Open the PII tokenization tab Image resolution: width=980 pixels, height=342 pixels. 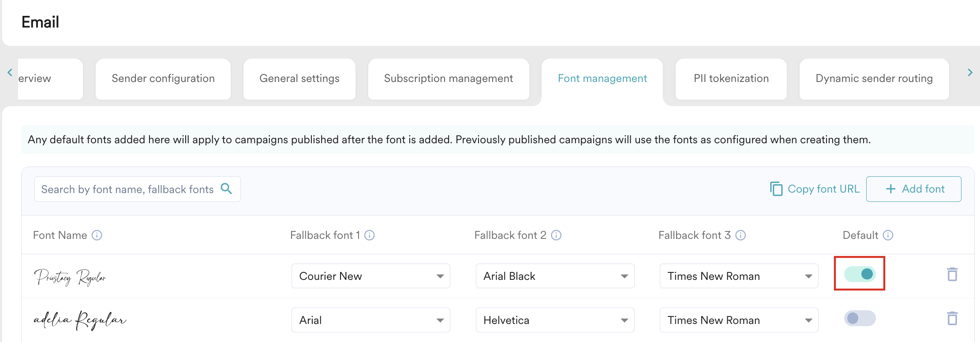click(x=731, y=78)
